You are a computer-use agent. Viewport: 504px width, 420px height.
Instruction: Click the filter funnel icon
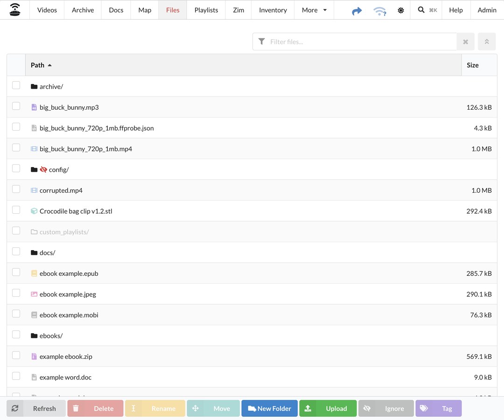[262, 42]
